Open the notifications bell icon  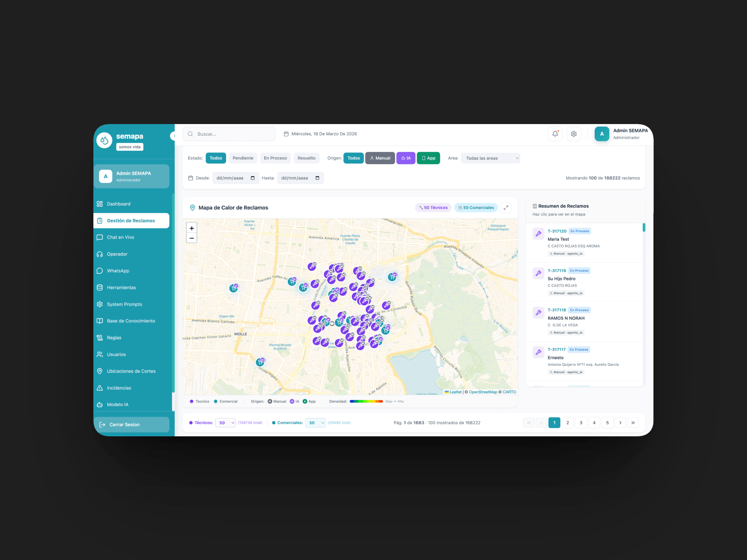coord(555,134)
